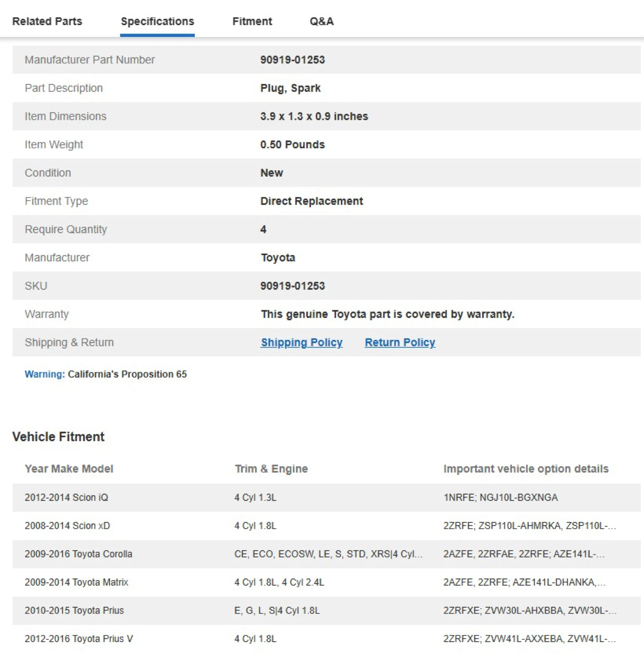
Task: Click the 'Require Quantity' label
Action: [66, 229]
